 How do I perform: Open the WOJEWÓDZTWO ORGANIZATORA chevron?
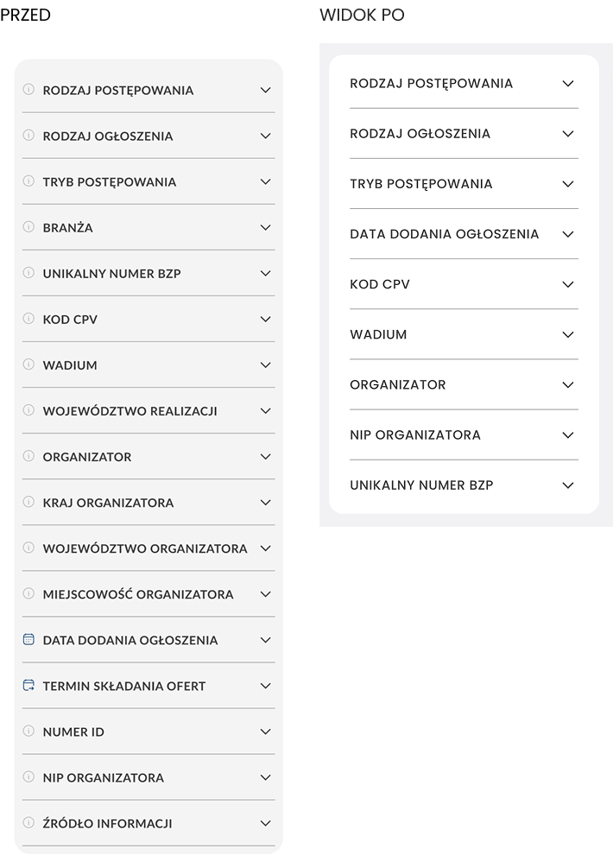pyautogui.click(x=266, y=548)
